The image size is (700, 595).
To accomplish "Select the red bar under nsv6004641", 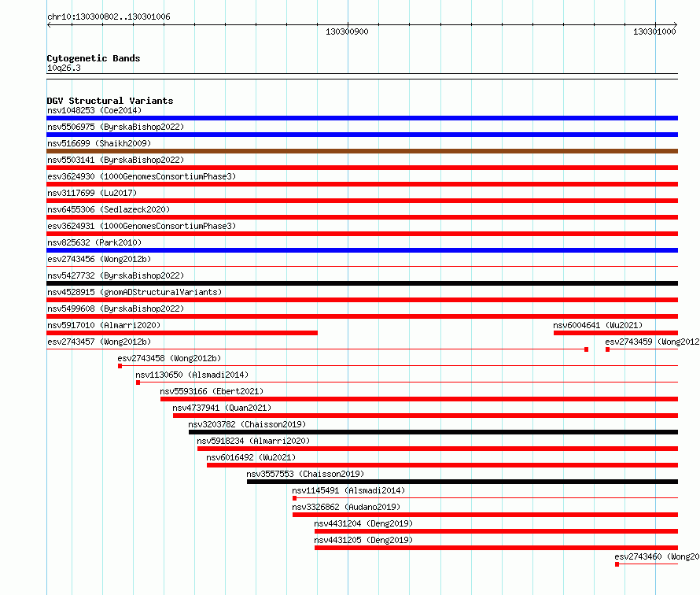I will 616,333.
